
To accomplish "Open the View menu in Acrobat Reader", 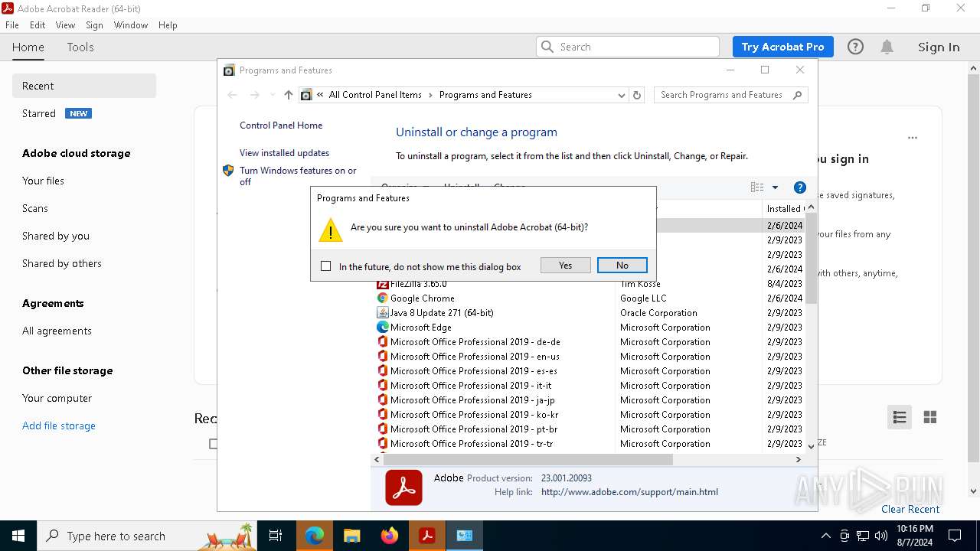I will [65, 25].
